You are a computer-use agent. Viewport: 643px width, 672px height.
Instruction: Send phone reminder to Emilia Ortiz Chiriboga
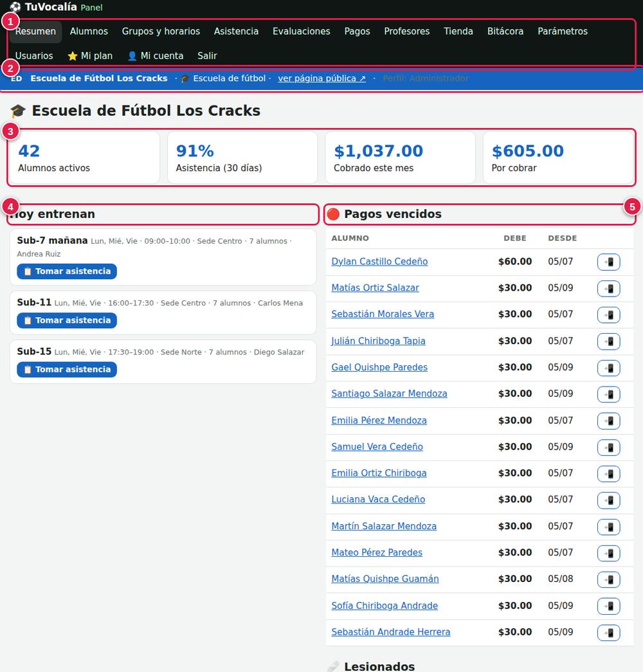coord(609,473)
